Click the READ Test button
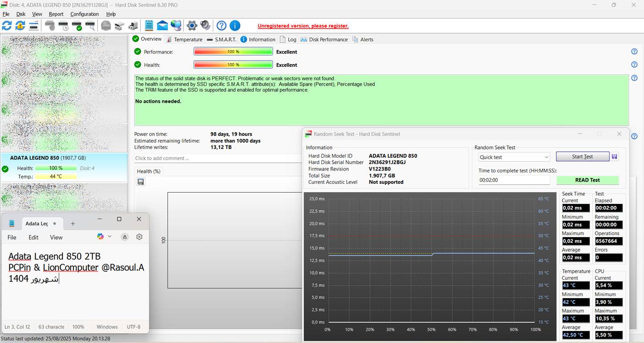Image resolution: width=644 pixels, height=343 pixels. point(588,180)
